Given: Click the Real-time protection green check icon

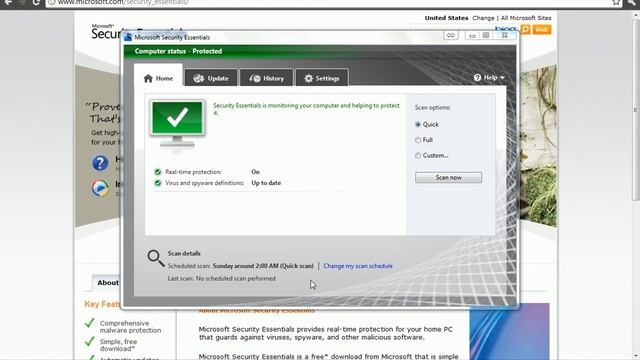Looking at the screenshot, I should point(158,172).
